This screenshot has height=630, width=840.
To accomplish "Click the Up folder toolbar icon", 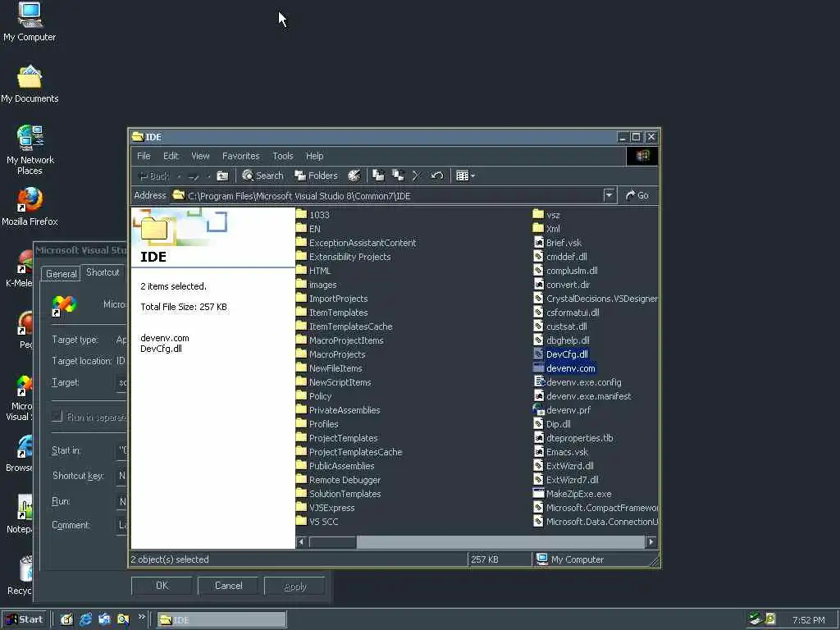I will [222, 176].
